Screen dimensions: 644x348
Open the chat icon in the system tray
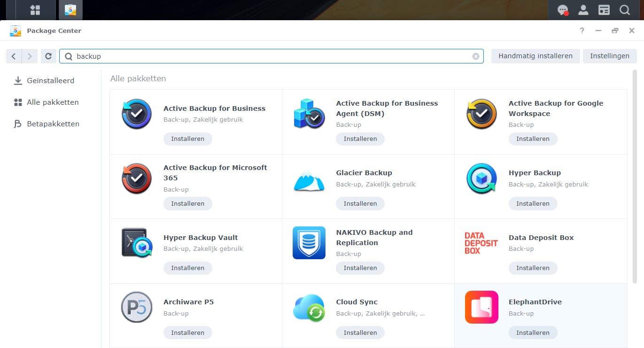(562, 10)
